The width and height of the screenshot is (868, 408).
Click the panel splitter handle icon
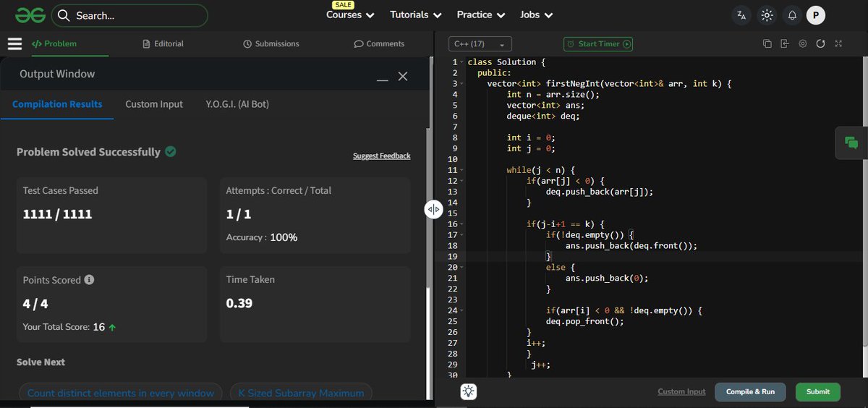(x=433, y=210)
